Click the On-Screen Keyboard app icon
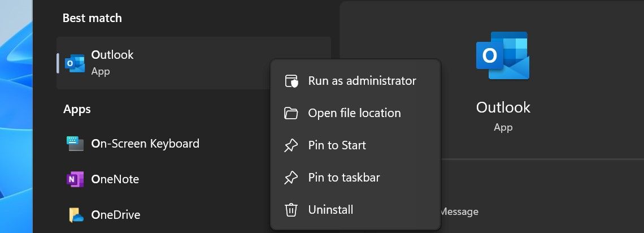 click(x=75, y=144)
